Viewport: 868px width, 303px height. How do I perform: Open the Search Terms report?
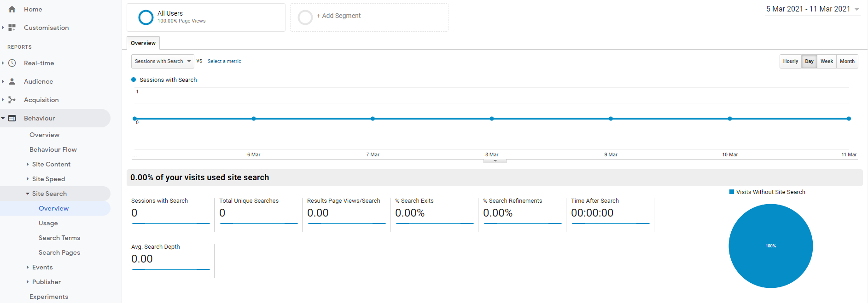pos(59,238)
